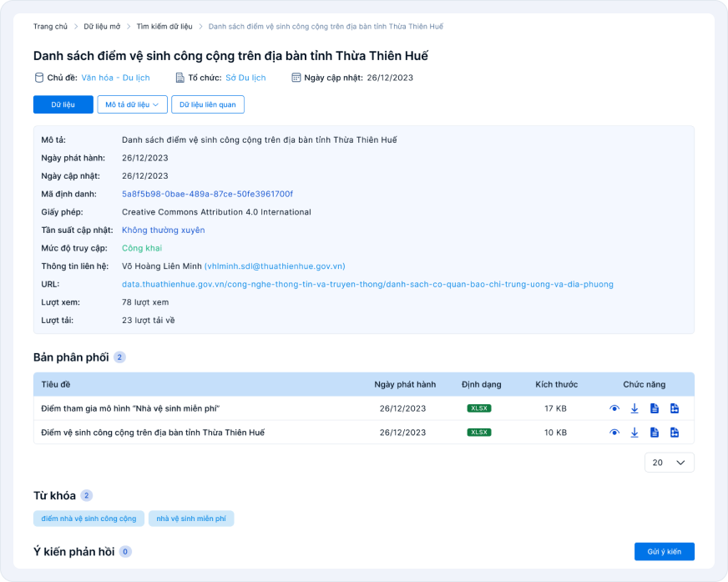Open the 20 rows-per-page dropdown
The width and height of the screenshot is (728, 582).
pos(669,463)
